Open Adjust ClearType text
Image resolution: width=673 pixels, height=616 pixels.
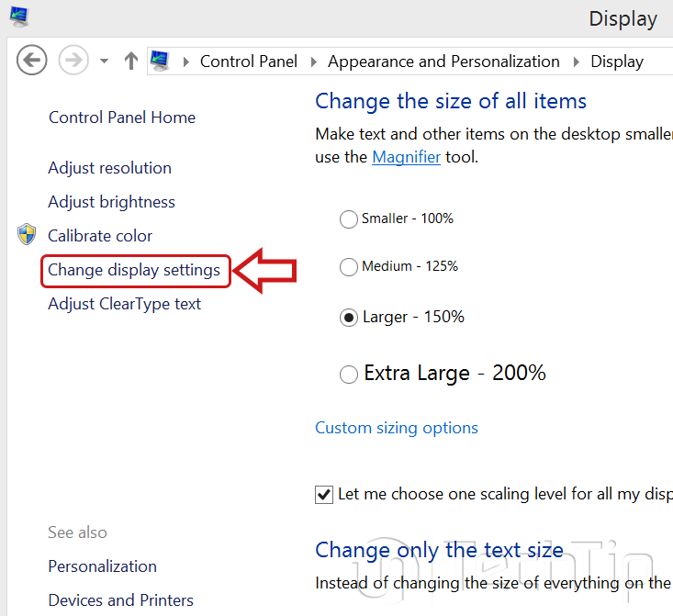coord(124,304)
